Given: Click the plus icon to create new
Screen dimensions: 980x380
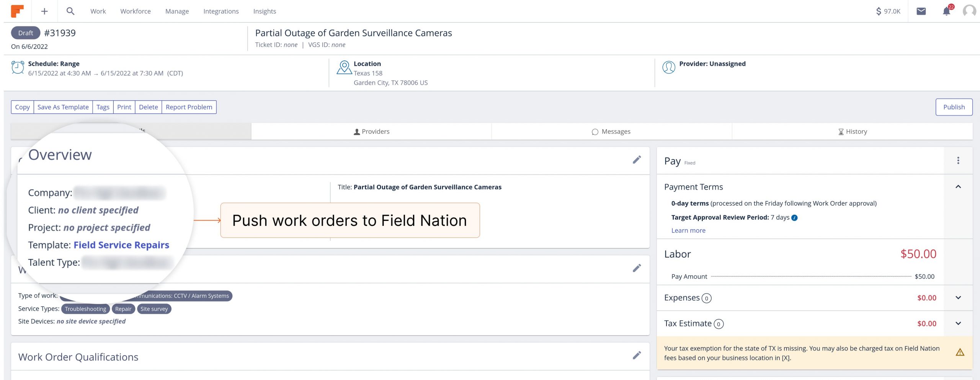Looking at the screenshot, I should [44, 11].
